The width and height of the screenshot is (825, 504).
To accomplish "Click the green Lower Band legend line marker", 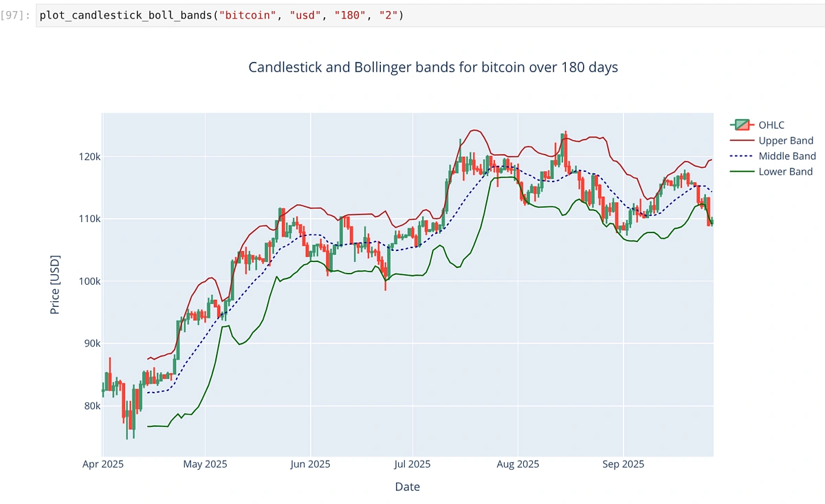I will (742, 172).
